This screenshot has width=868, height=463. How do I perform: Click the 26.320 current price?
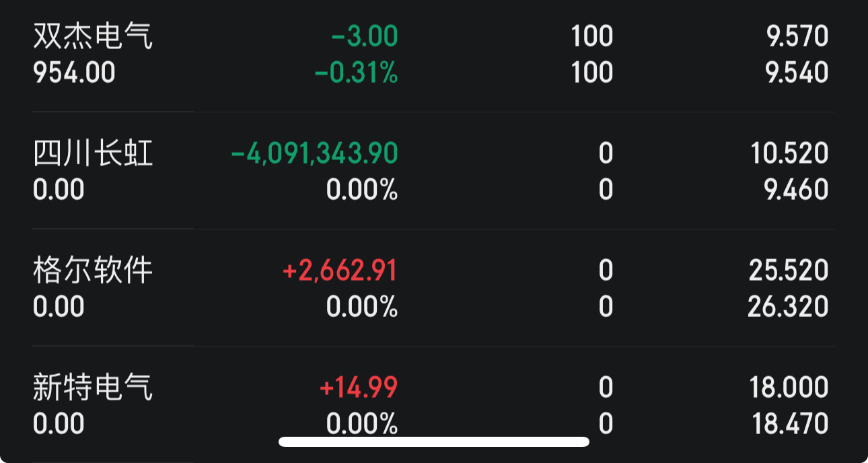(x=788, y=307)
